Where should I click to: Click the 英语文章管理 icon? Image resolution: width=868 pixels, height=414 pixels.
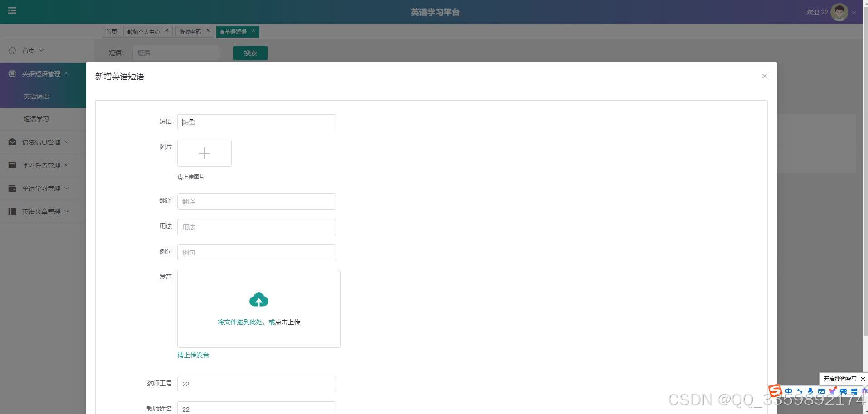point(12,211)
